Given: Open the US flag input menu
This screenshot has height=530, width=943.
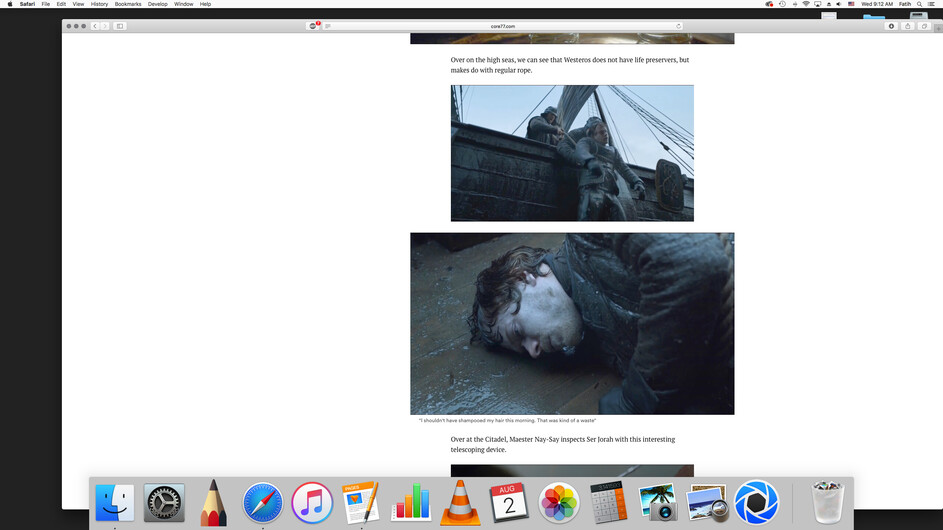Looking at the screenshot, I should (851, 4).
